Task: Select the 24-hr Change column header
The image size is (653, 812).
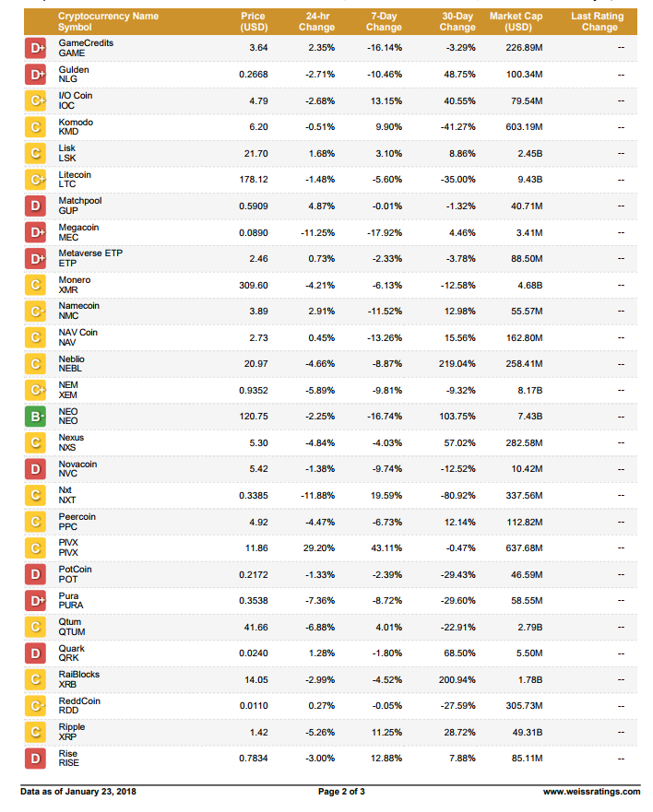Action: tap(316, 22)
